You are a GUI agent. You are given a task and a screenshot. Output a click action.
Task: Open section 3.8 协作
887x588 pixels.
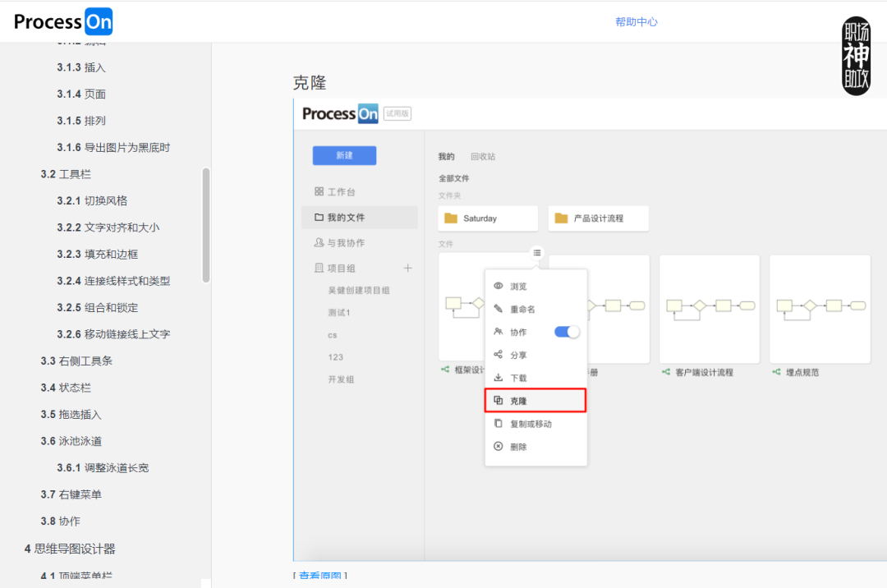(x=60, y=521)
